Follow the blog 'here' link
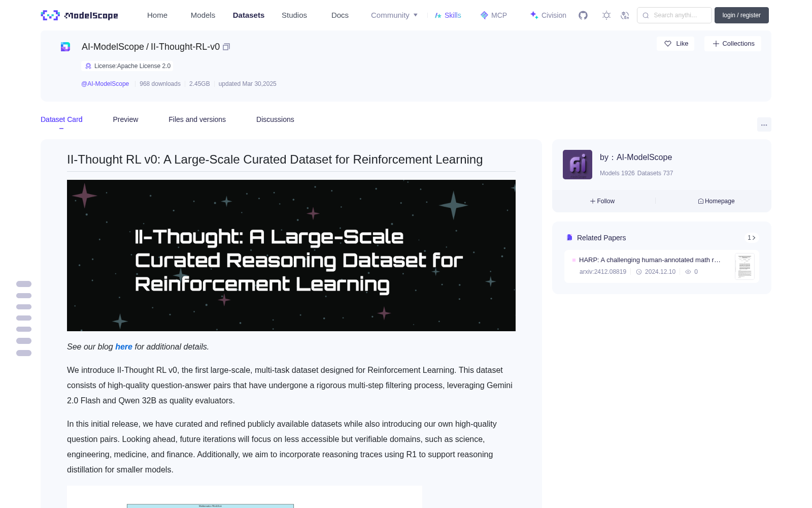812x508 pixels. tap(124, 346)
